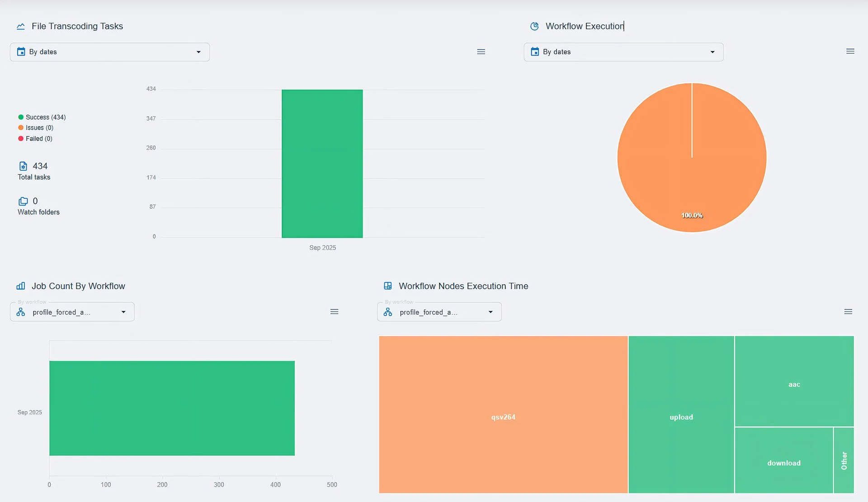Click the Total tasks file icon

23,166
